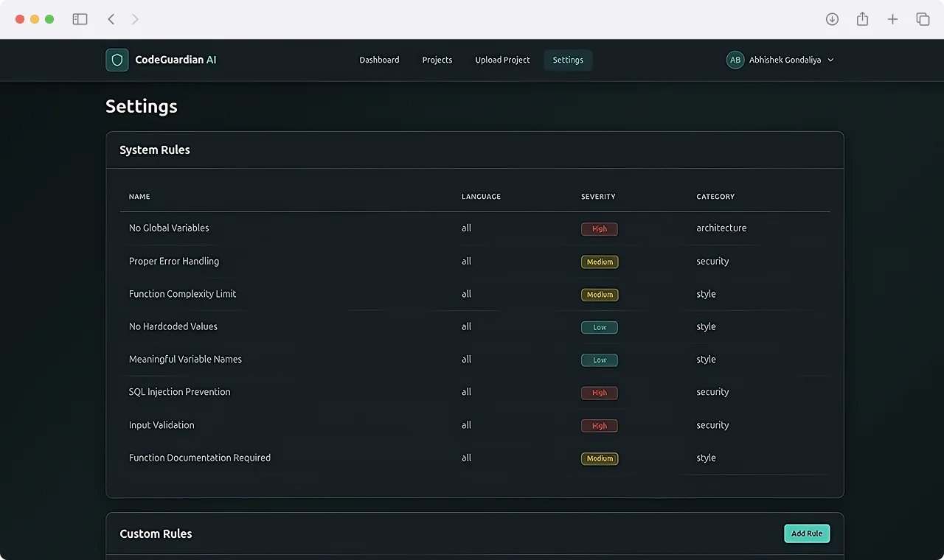Click Low badge for No Hardcoded Values

pos(600,327)
